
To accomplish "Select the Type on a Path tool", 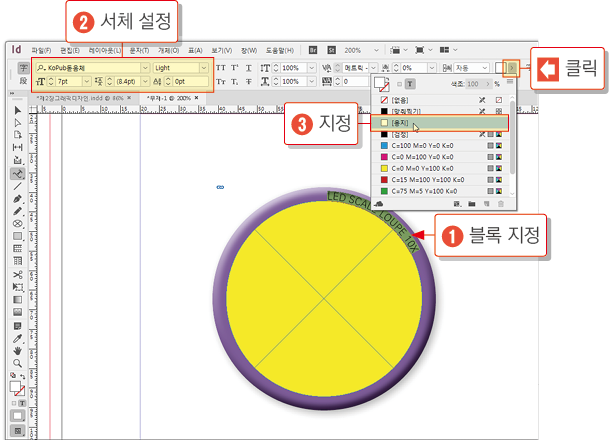I will click(x=17, y=174).
